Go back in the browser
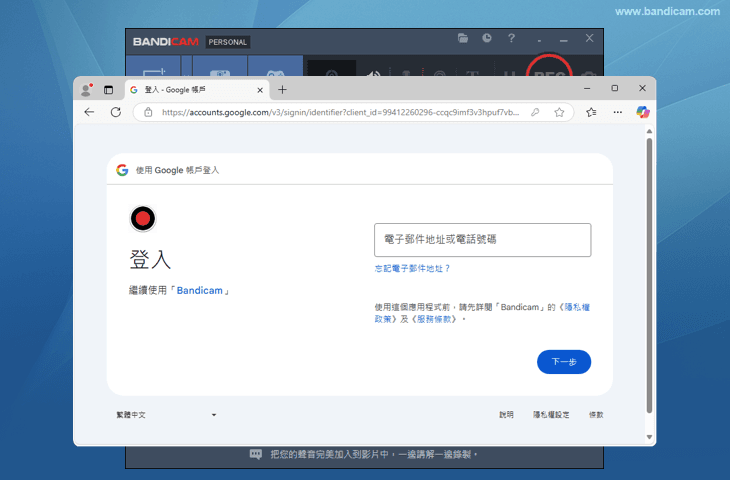This screenshot has height=480, width=730. [x=89, y=112]
